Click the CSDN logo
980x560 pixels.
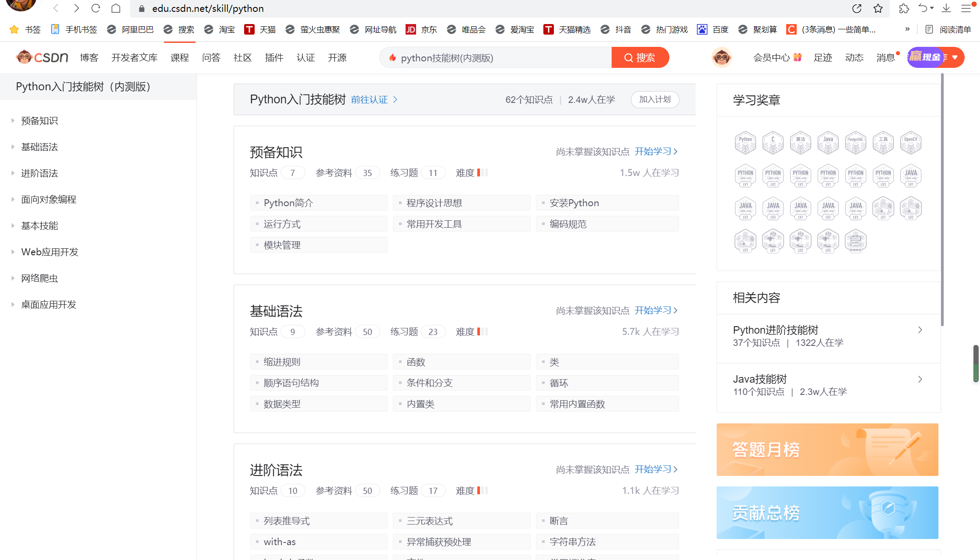point(42,57)
